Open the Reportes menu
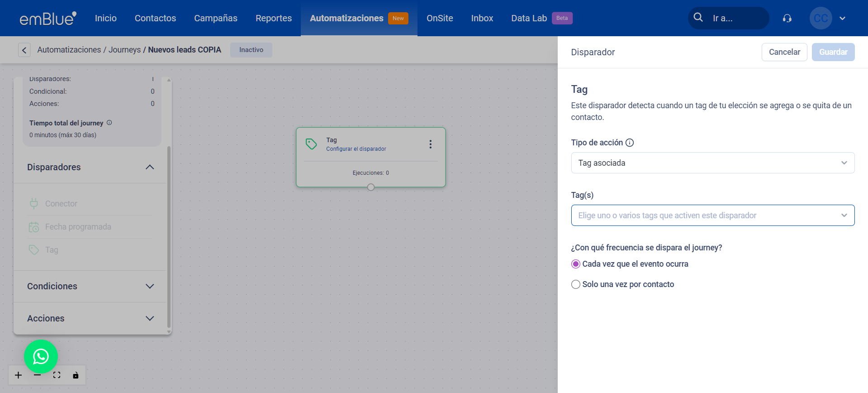This screenshot has width=868, height=393. click(274, 18)
